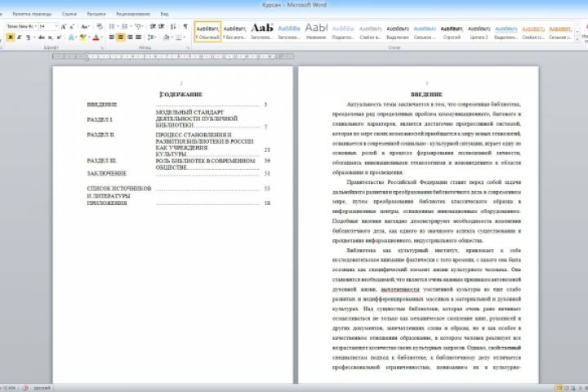This screenshot has height=392, width=588.
Task: Toggle italic formatting in the Font group
Action: point(19,37)
